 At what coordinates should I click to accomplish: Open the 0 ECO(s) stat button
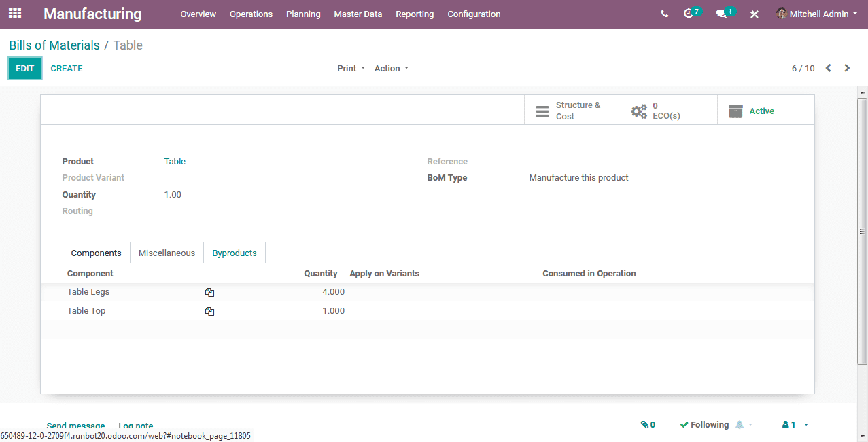pyautogui.click(x=669, y=110)
